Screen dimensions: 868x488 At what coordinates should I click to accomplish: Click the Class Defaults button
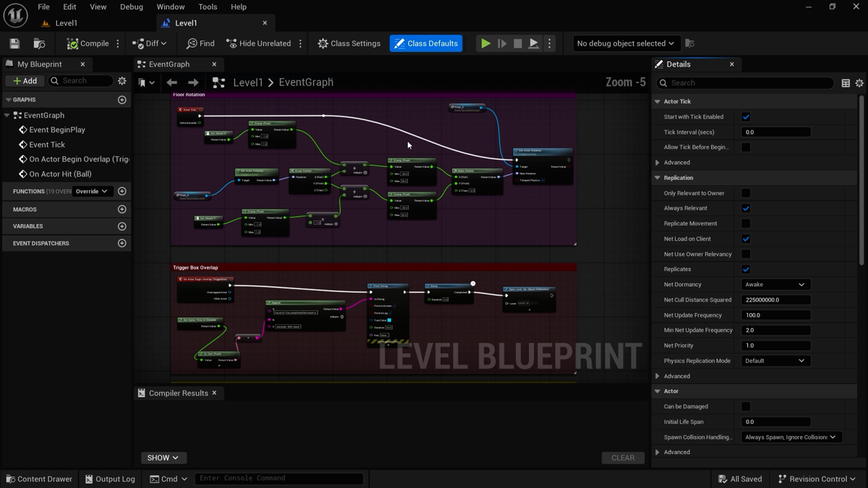[x=426, y=43]
